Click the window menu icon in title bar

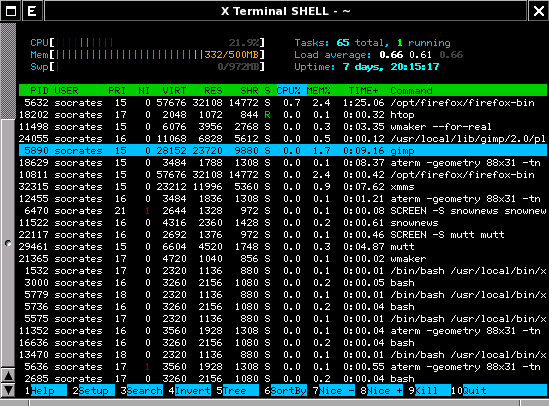[x=11, y=11]
